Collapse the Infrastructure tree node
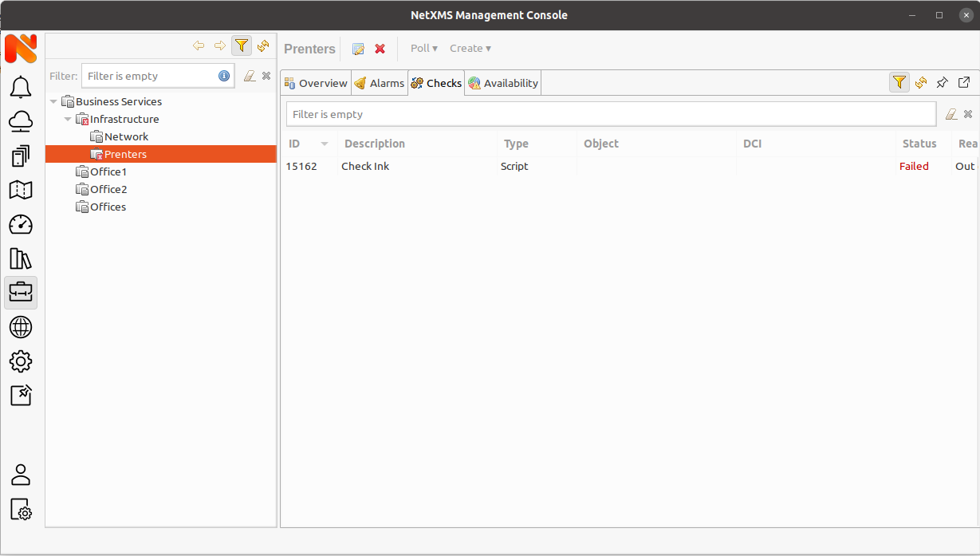 (68, 119)
